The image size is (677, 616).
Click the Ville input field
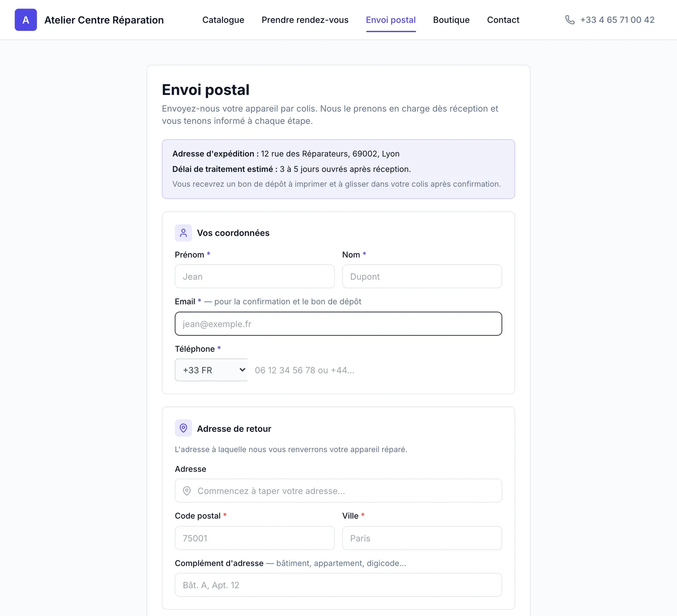[422, 538]
